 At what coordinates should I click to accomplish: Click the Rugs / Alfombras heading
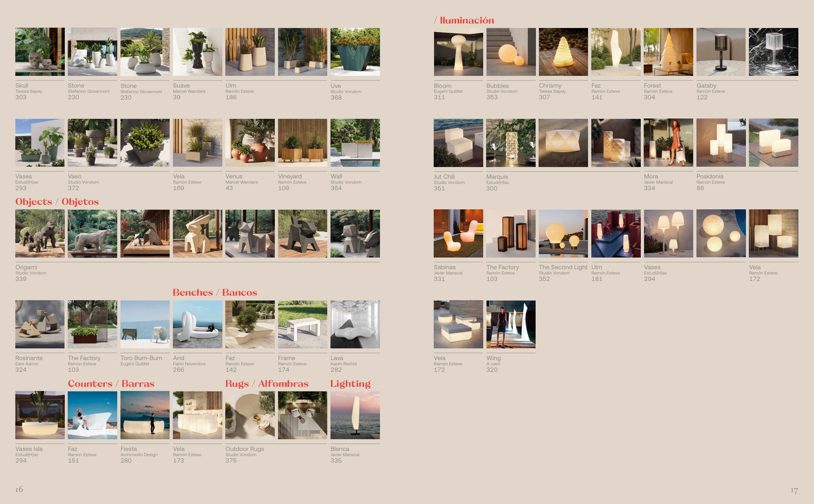point(267,384)
